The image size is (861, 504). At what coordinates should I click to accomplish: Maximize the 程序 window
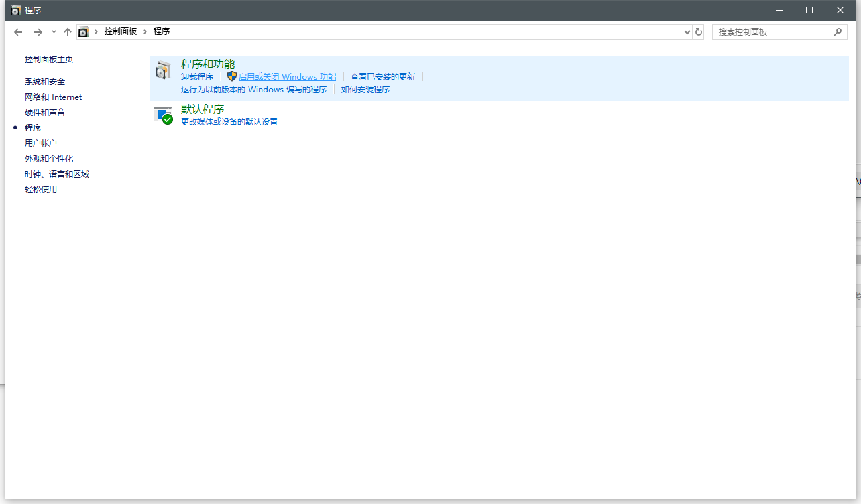[809, 10]
